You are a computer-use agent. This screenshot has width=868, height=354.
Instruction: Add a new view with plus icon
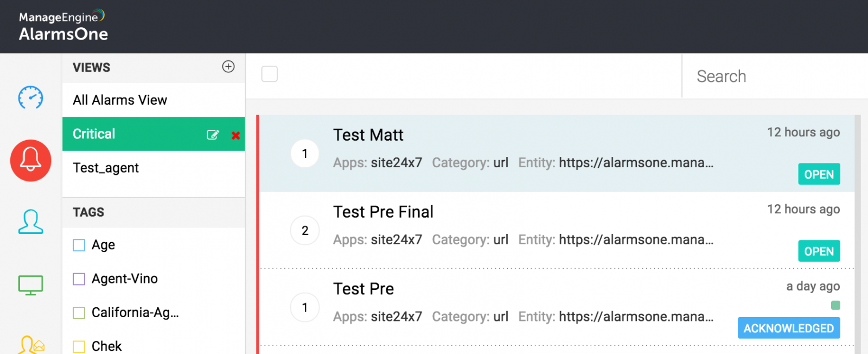tap(228, 66)
